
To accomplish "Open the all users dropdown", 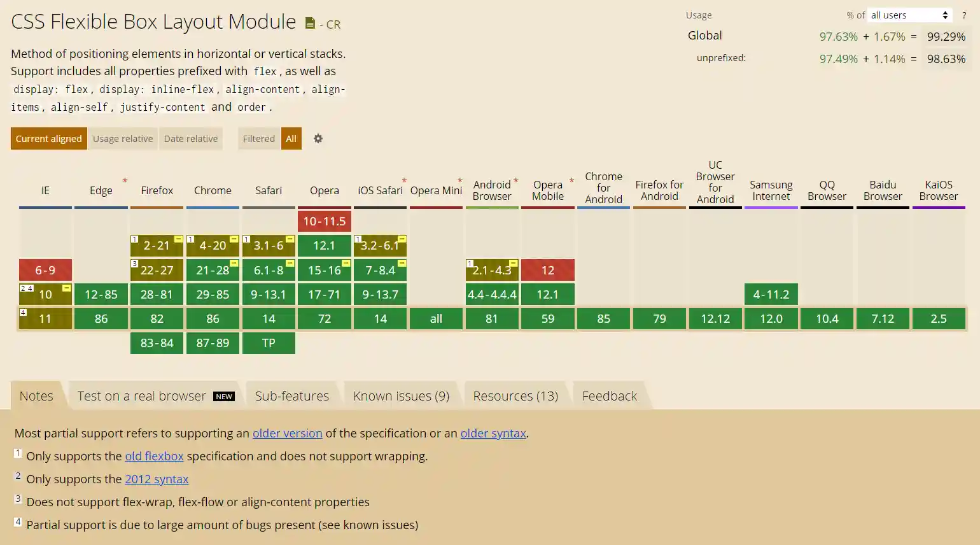I will pos(909,15).
